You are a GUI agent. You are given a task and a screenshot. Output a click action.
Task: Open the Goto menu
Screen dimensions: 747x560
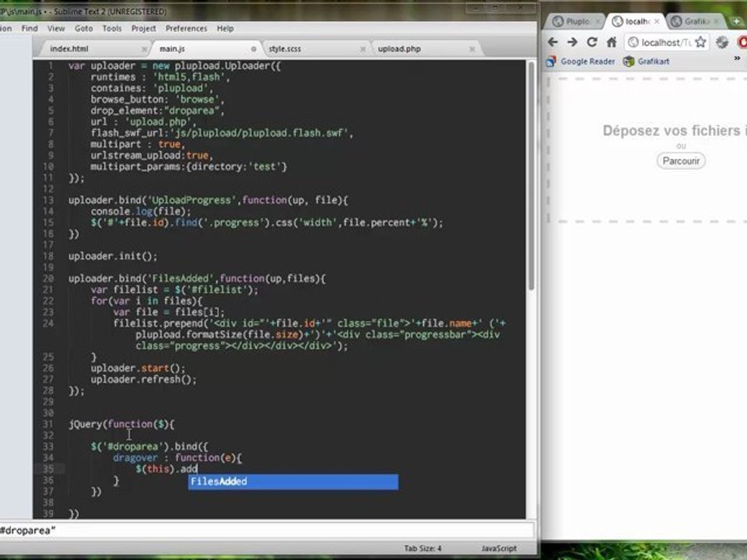coord(83,29)
